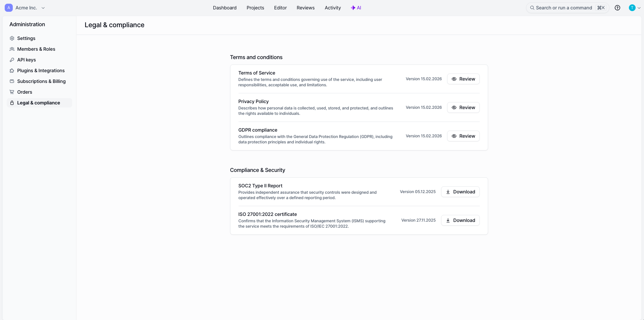Review the Terms of Service document
Screen dimensions: 644x320
tap(463, 79)
